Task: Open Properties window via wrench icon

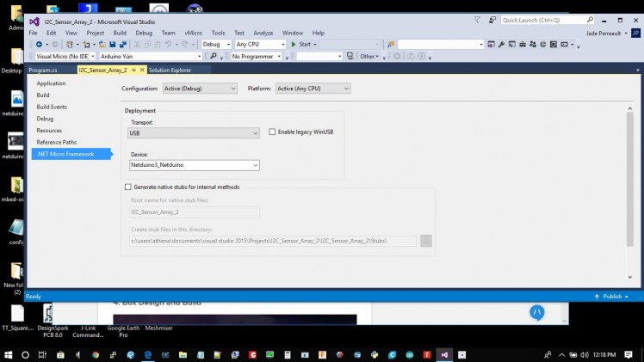Action: click(x=501, y=44)
